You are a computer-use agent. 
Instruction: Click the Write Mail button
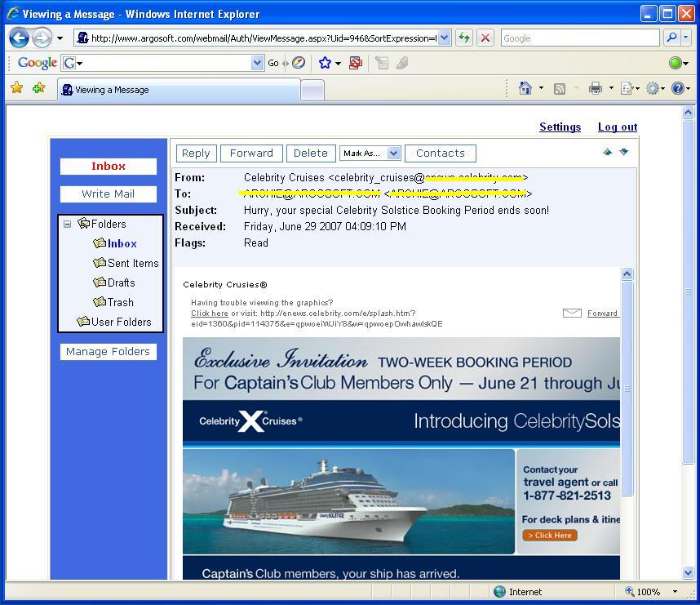108,194
